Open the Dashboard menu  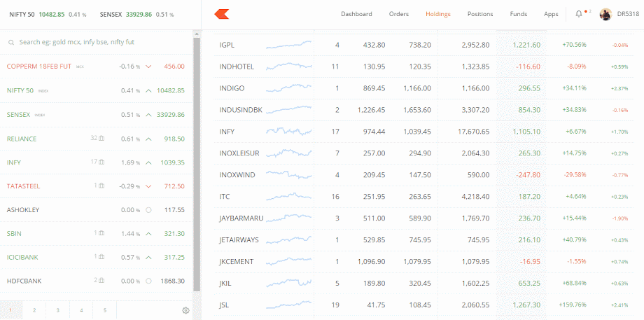coord(356,14)
